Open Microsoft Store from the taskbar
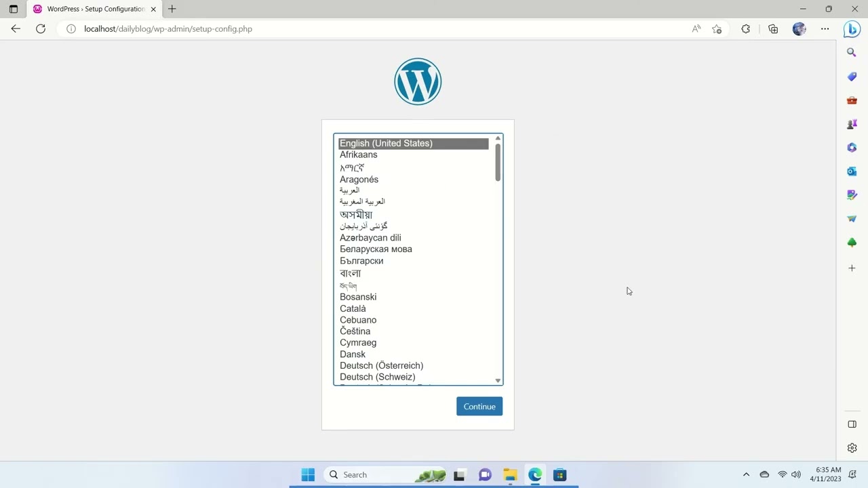The height and width of the screenshot is (488, 868). (x=560, y=474)
